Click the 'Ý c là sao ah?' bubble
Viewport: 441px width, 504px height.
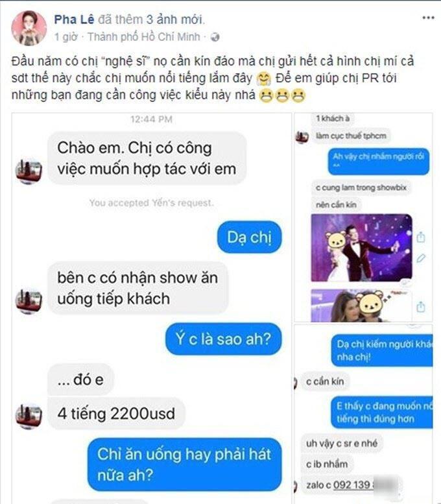[x=223, y=339]
